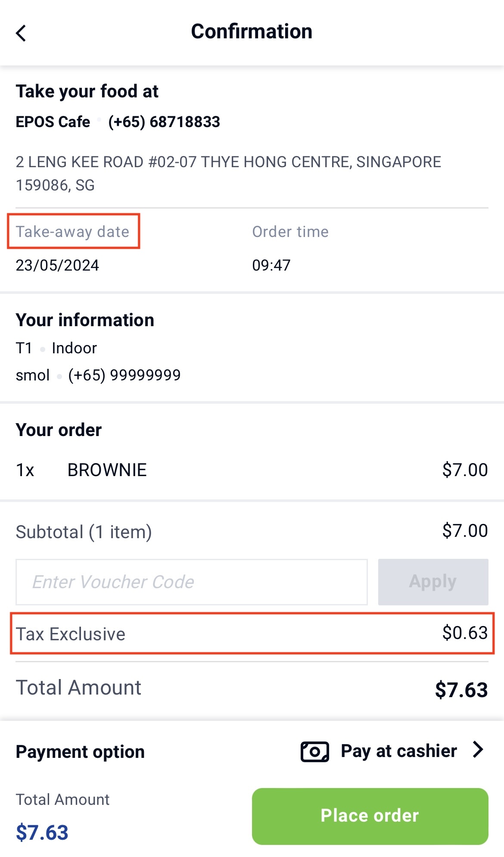Select the Pay at cashier option
Viewport: 504px width, 857px height.
pyautogui.click(x=398, y=751)
